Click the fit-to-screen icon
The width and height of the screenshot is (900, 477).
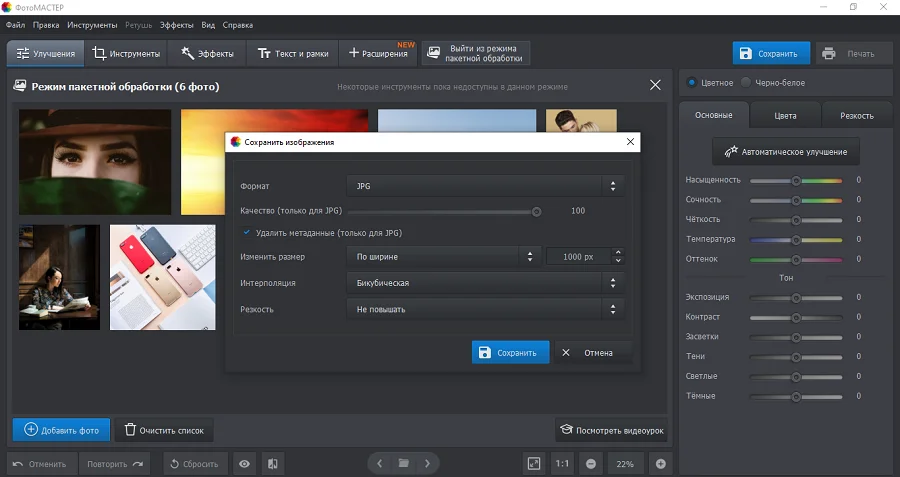[x=534, y=464]
